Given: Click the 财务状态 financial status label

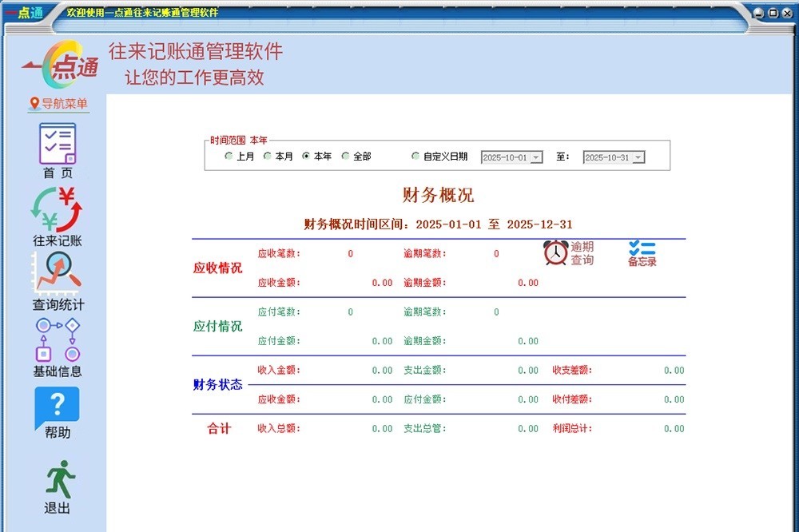Looking at the screenshot, I should (x=217, y=384).
